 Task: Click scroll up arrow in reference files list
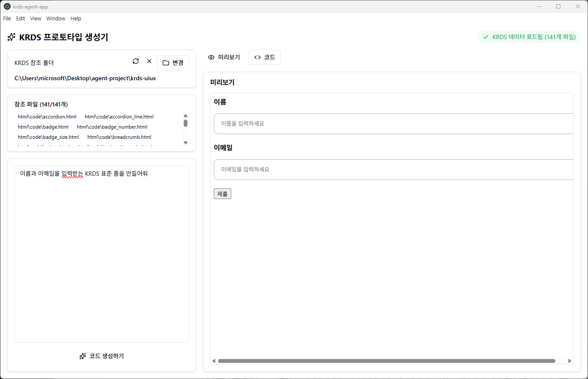point(185,115)
